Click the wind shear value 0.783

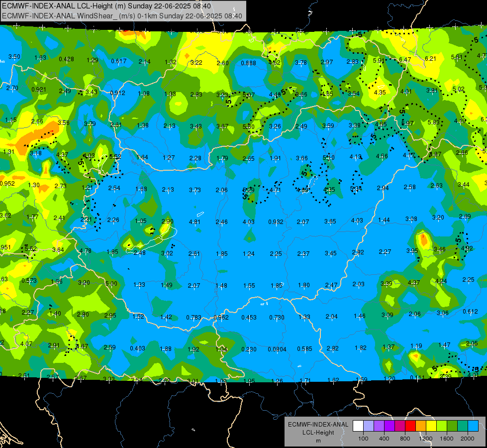click(194, 318)
